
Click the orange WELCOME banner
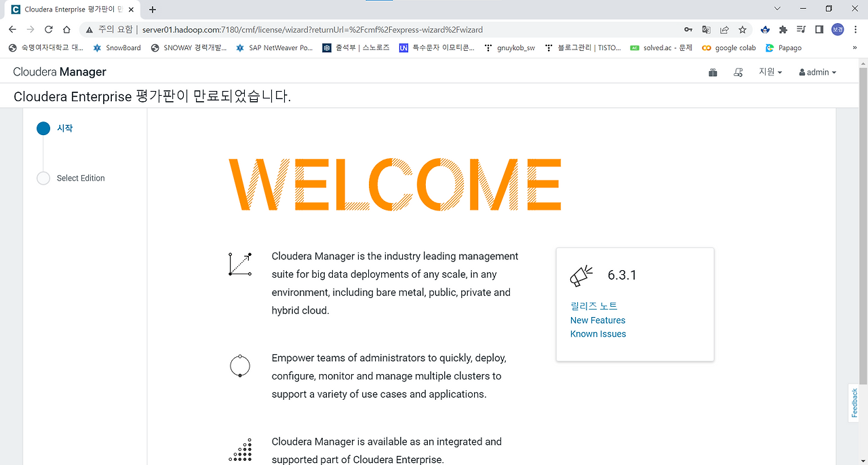click(x=395, y=184)
